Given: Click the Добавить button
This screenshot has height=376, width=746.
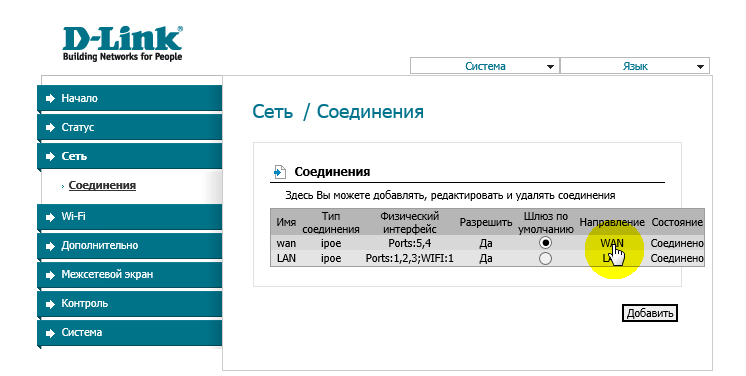Looking at the screenshot, I should click(649, 313).
